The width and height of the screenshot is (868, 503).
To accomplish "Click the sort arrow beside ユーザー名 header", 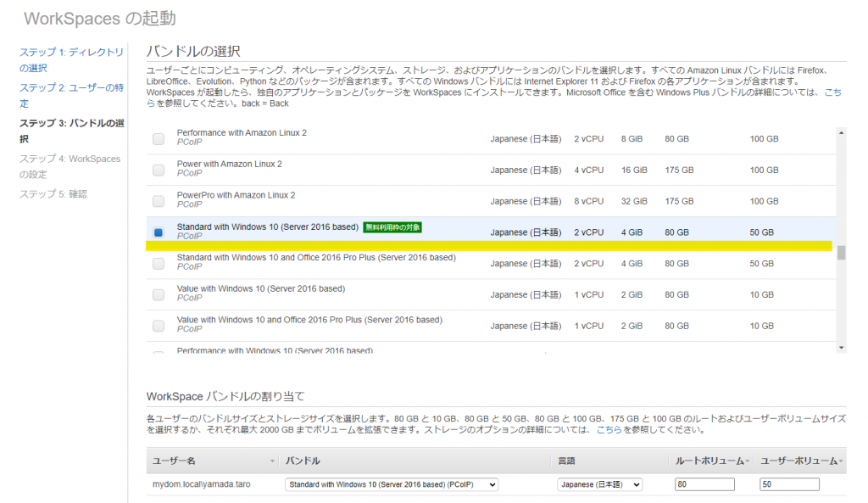I will coord(273,461).
